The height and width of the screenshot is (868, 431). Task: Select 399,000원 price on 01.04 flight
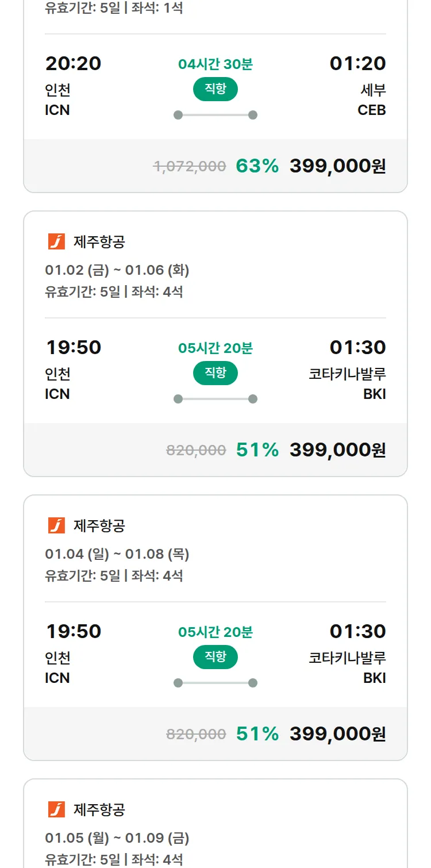point(337,734)
